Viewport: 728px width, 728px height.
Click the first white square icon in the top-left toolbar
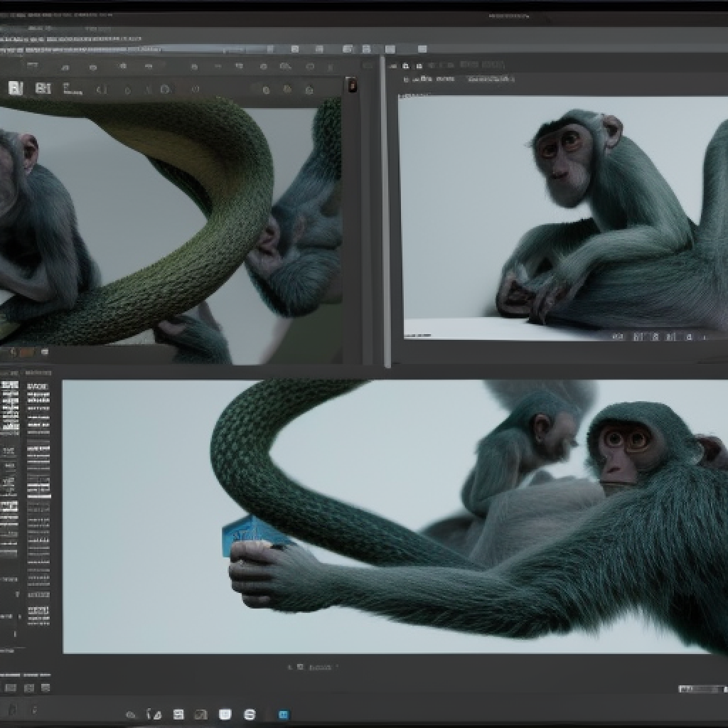point(16,88)
